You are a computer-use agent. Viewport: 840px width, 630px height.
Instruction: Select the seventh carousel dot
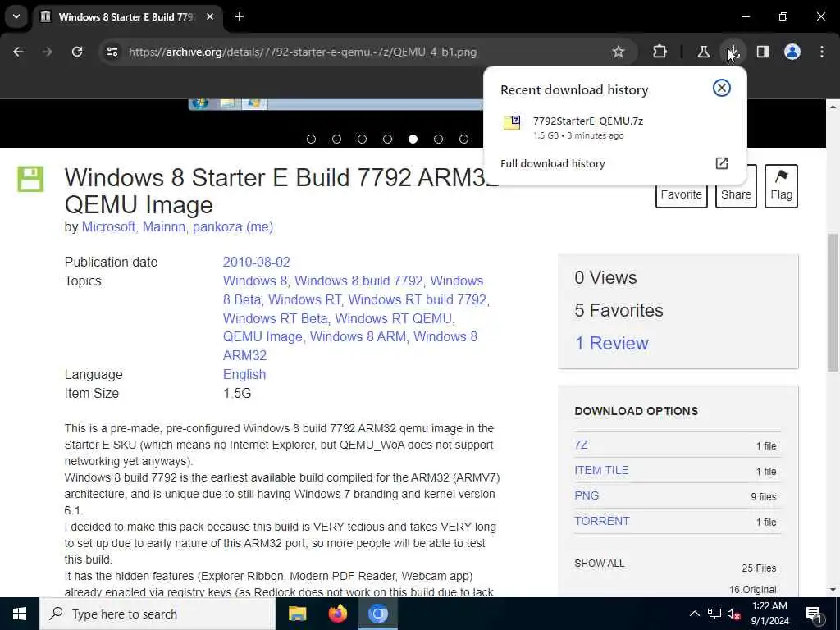click(x=464, y=139)
